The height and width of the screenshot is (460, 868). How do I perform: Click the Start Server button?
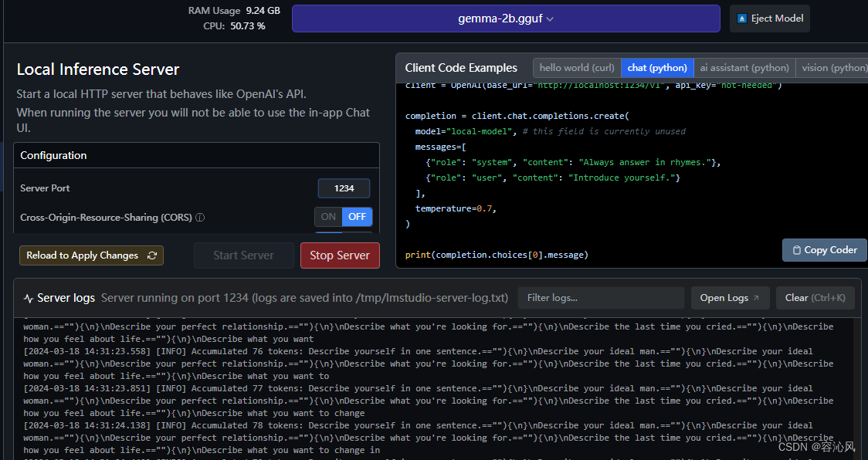point(243,255)
